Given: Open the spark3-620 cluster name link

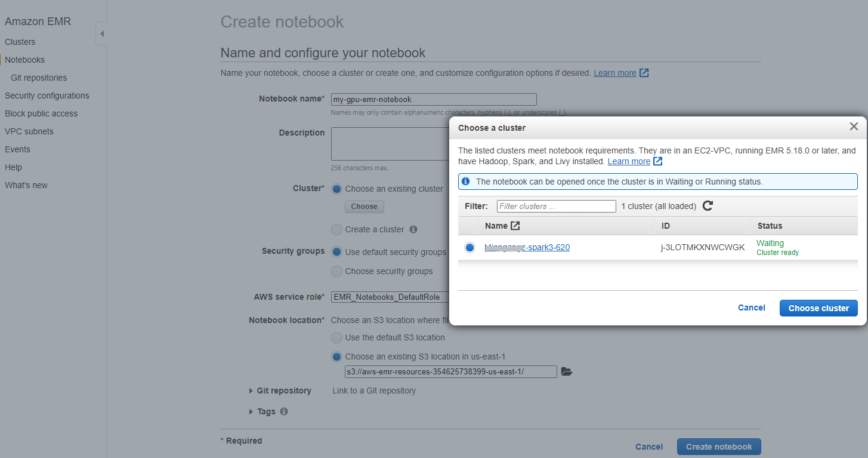Looking at the screenshot, I should (x=527, y=247).
